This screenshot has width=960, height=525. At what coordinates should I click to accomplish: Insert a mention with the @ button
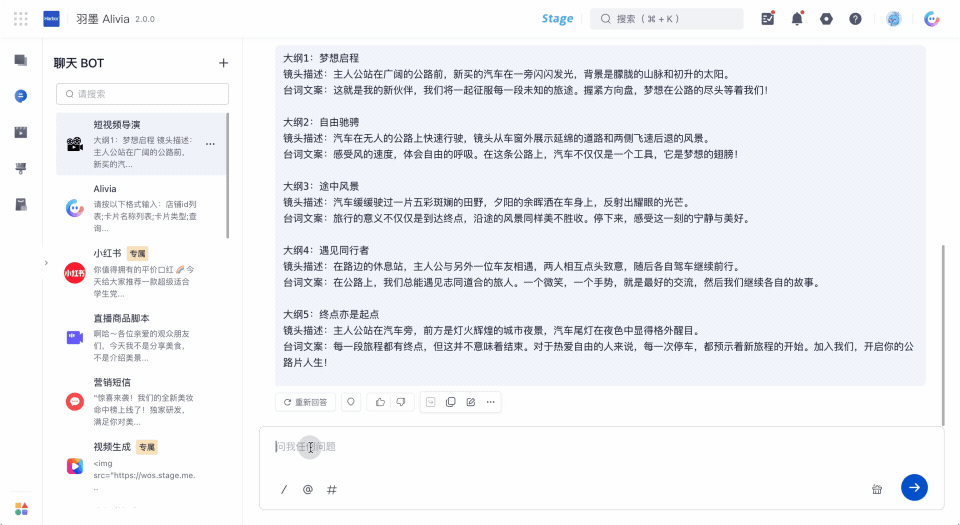(308, 490)
